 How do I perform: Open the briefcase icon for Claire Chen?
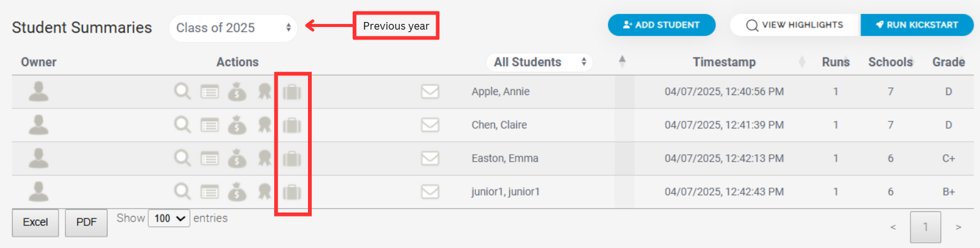click(292, 125)
